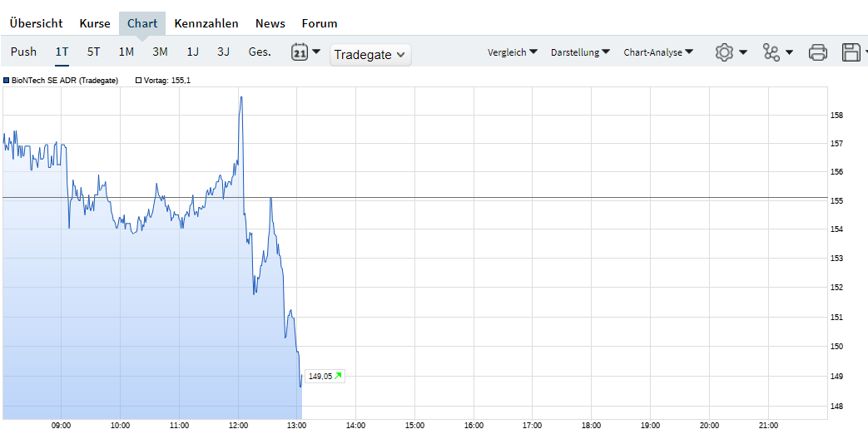Click the BioNTech SE ADR legend swatch
Image resolution: width=868 pixels, height=429 pixels.
pyautogui.click(x=6, y=80)
